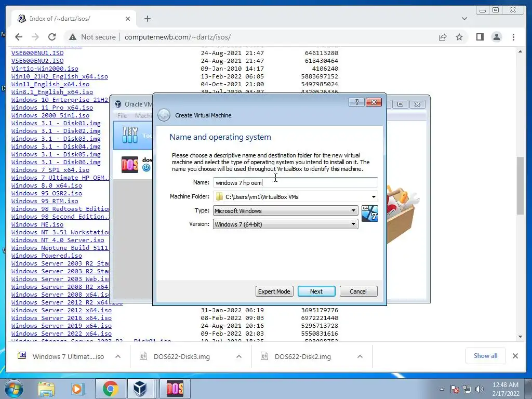The height and width of the screenshot is (399, 532).
Task: Click Show all downloads button
Action: tap(486, 356)
